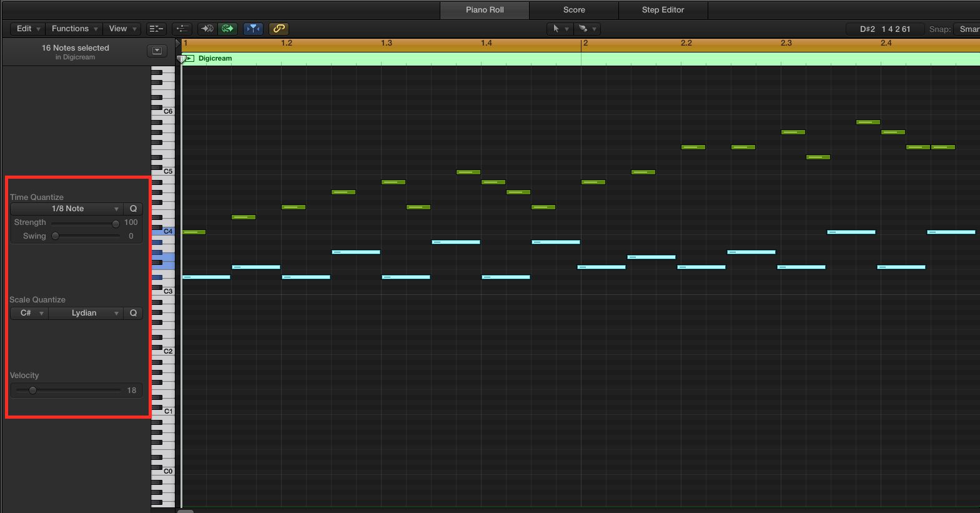Toggle the Collapse Mode view icon
The height and width of the screenshot is (513, 980).
point(156,29)
